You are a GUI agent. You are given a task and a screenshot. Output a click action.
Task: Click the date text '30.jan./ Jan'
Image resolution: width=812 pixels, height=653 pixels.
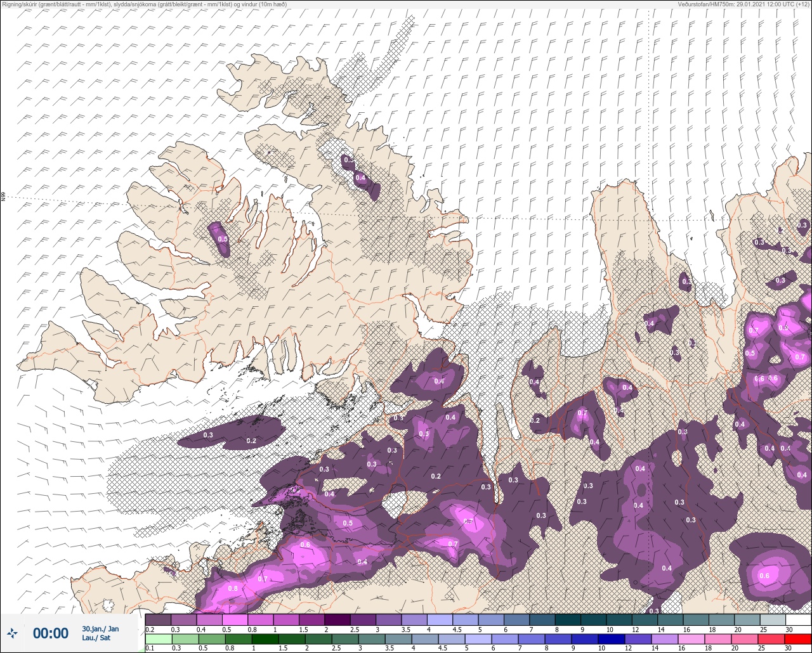[100, 629]
